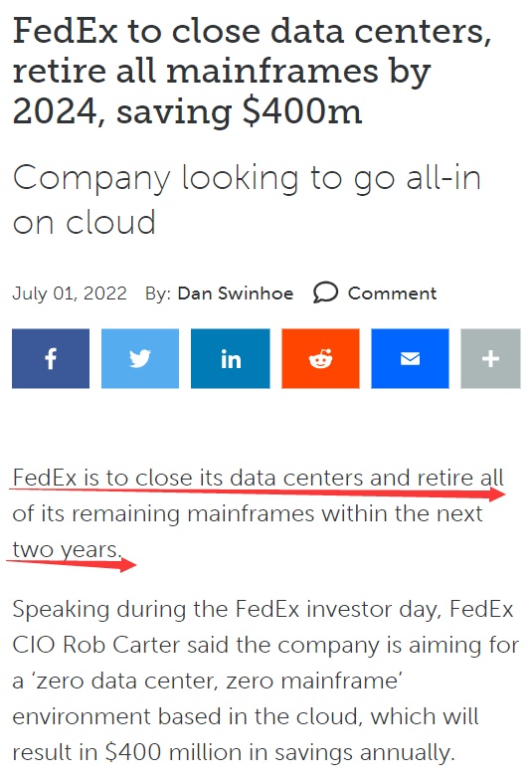Click the speech bubble comment icon

click(x=325, y=293)
